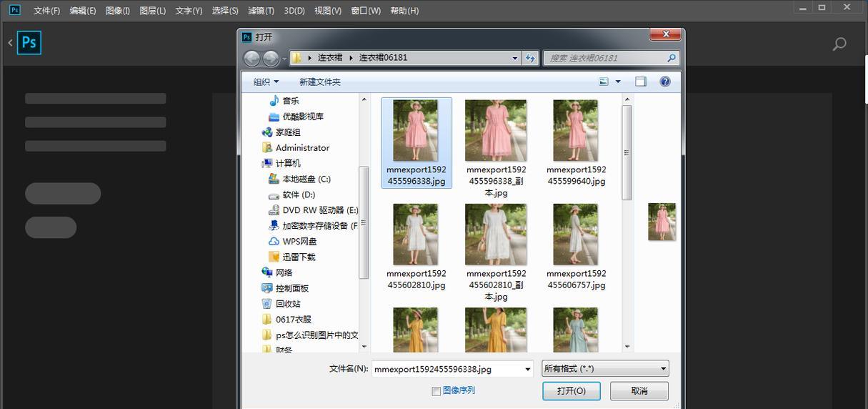868x409 pixels.
Task: Click the 取消 cancel button
Action: click(639, 391)
